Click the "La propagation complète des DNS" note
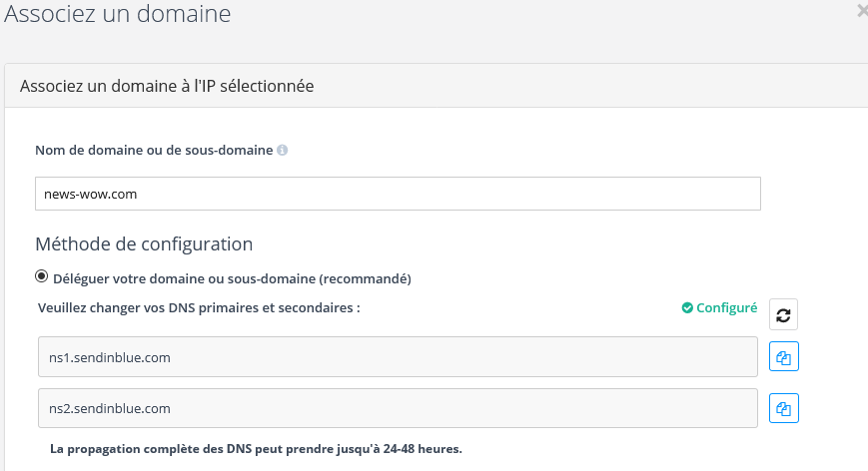Viewport: 868px width, 471px height. click(256, 448)
